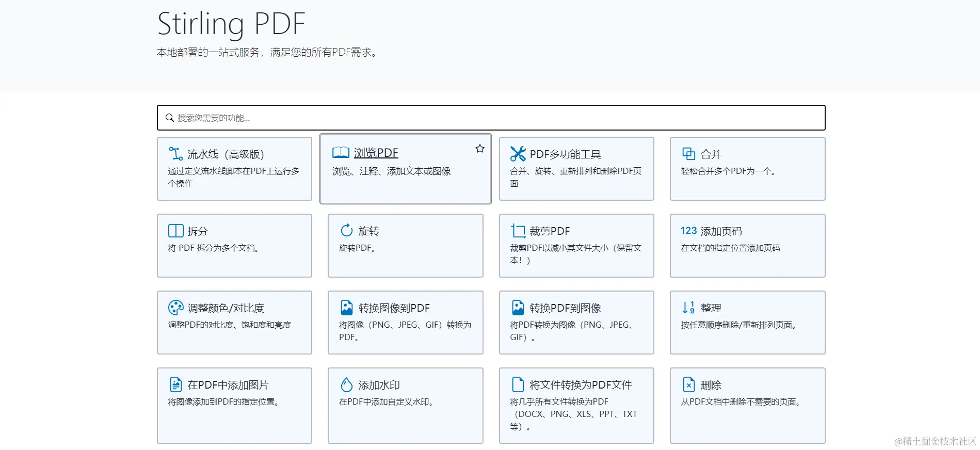Image resolution: width=980 pixels, height=450 pixels.
Task: Click description 将图像添加到PDF的指定位置。
Action: [223, 401]
